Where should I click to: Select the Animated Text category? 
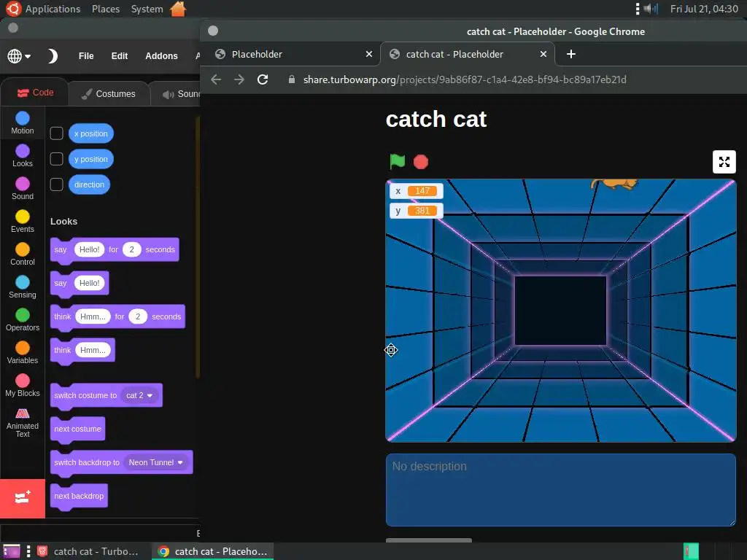tap(23, 422)
